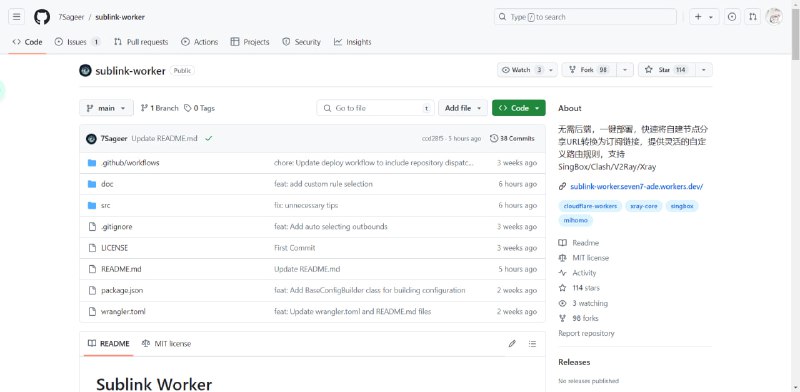Open sublink-worker.seven7-ade.workers.dev link
This screenshot has height=392, width=800.
click(636, 187)
